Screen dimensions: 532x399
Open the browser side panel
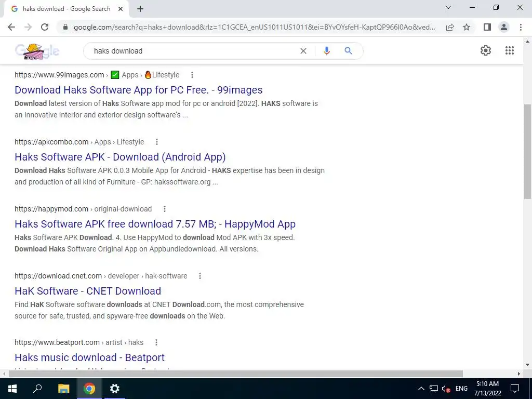click(487, 27)
